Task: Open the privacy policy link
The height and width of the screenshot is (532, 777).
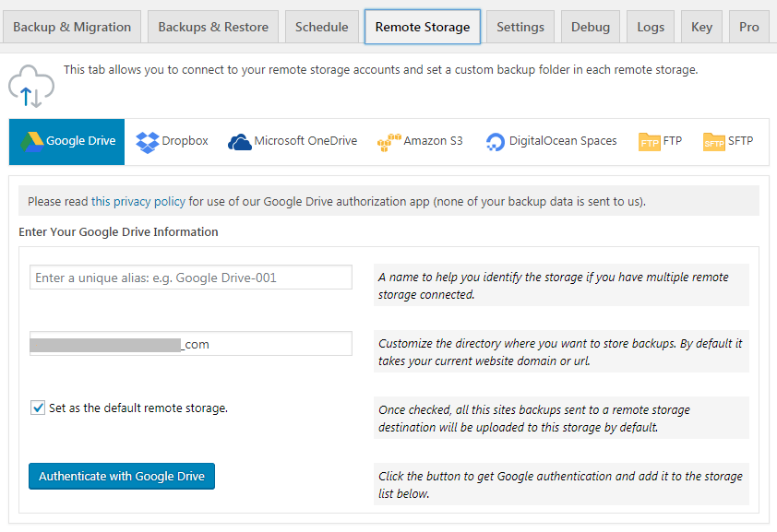Action: pyautogui.click(x=138, y=201)
